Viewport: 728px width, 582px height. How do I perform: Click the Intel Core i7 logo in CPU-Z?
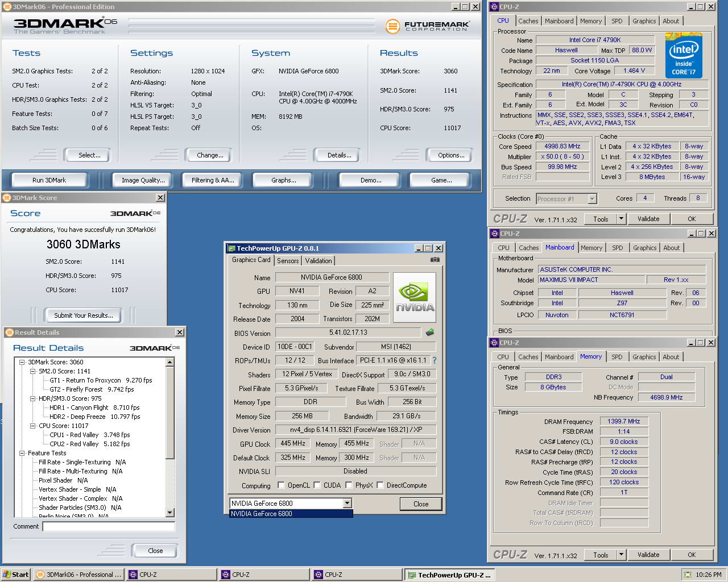pos(684,55)
